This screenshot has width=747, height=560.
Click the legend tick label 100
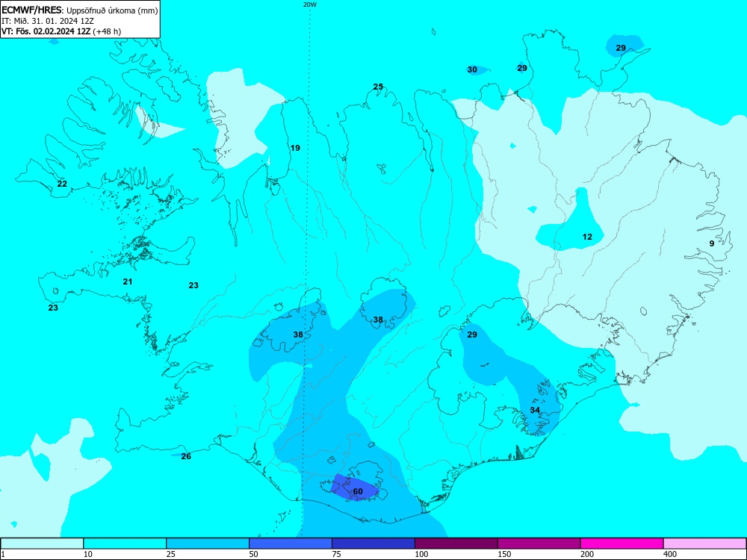(x=422, y=554)
